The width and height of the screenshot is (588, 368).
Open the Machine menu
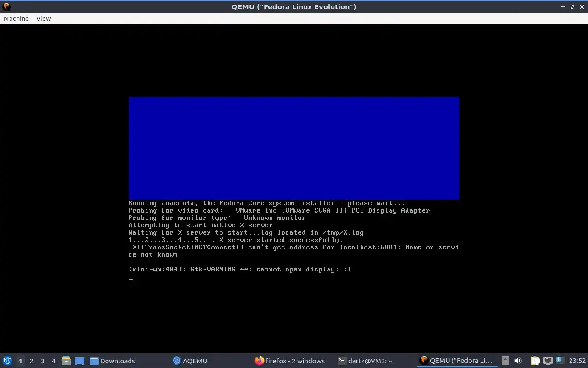pos(16,18)
